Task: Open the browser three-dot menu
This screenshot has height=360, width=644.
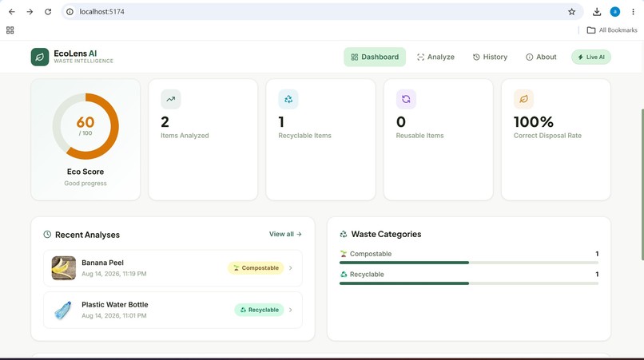Action: [x=633, y=11]
